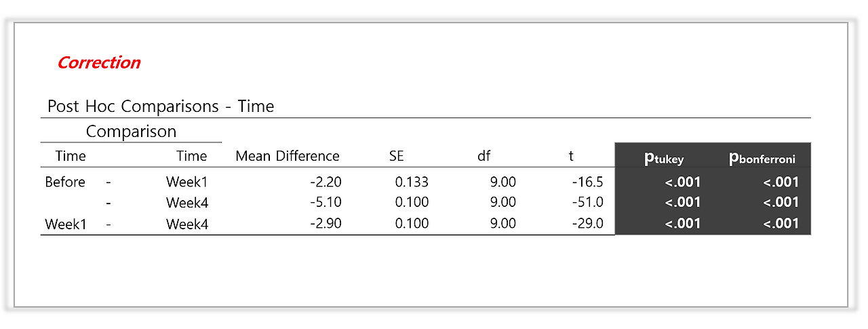Select the -29.0 t statistic
The width and height of the screenshot is (868, 329).
click(x=587, y=224)
